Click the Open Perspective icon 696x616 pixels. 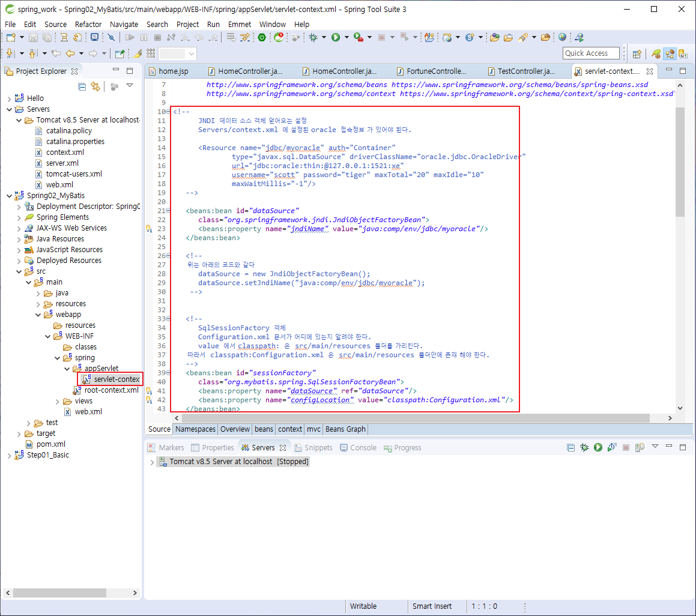(637, 53)
